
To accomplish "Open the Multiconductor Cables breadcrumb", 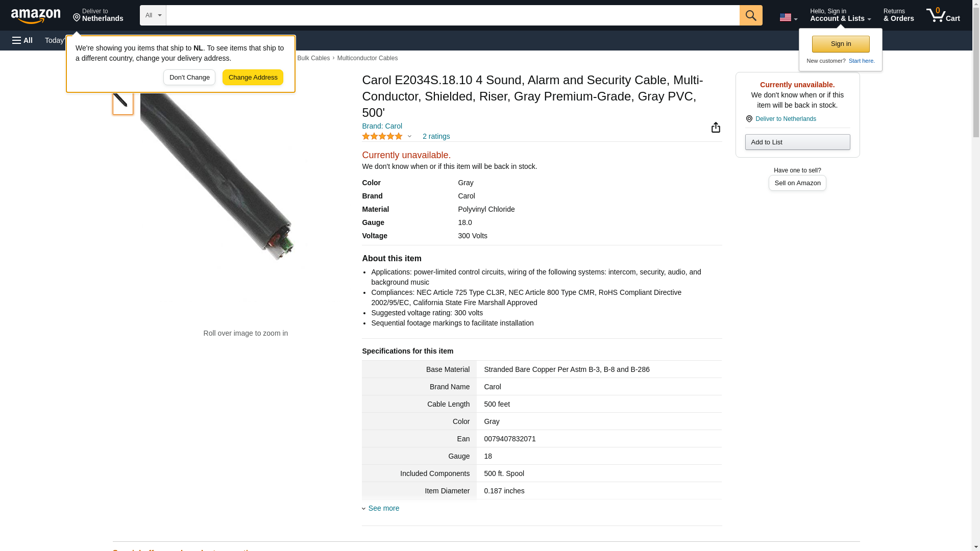I will [367, 58].
